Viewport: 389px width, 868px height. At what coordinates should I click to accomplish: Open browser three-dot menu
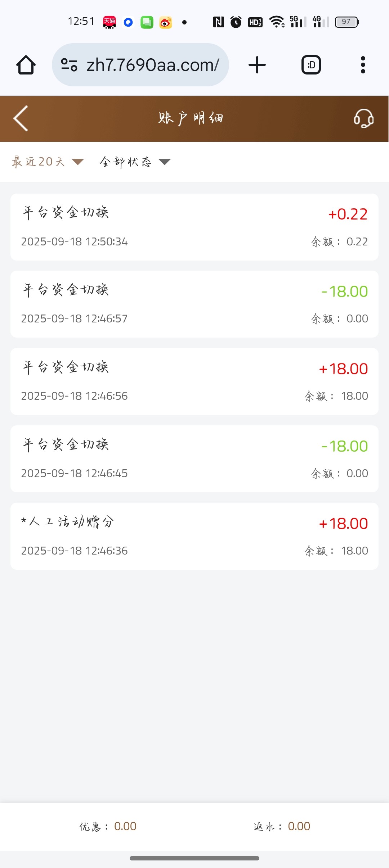(x=363, y=65)
